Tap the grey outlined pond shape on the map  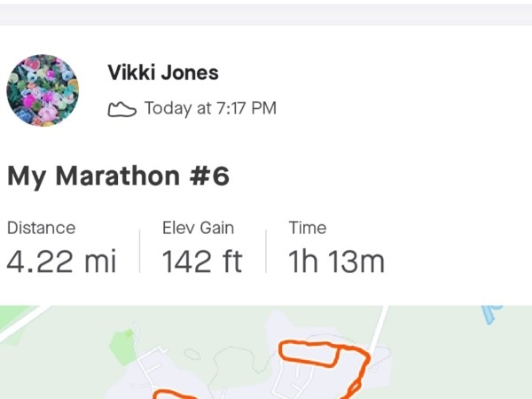[192, 354]
